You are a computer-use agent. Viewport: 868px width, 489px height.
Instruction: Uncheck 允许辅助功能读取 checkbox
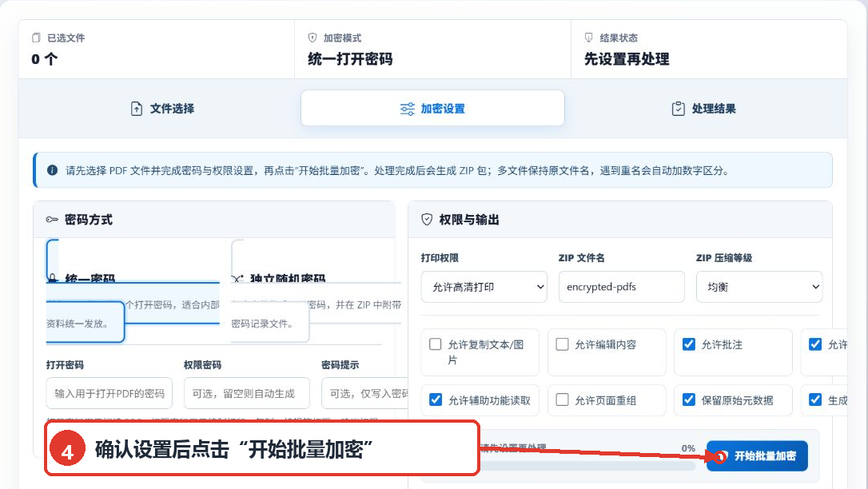[x=436, y=400]
